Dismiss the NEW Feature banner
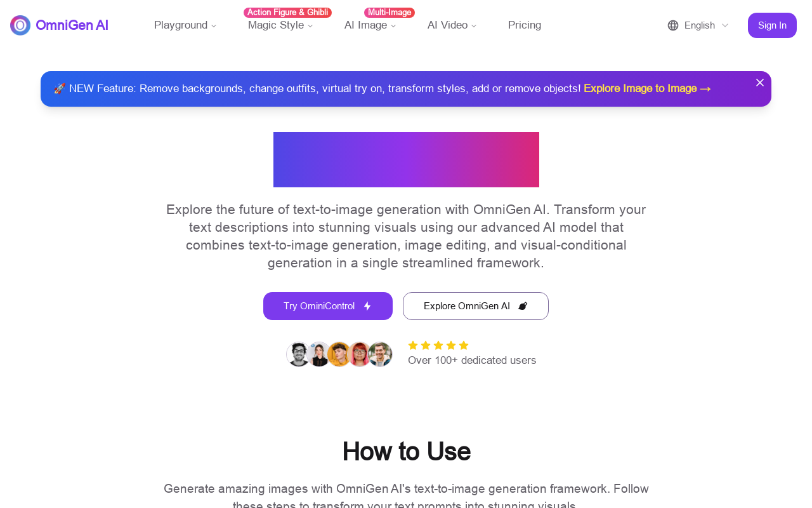This screenshot has width=812, height=508. [760, 83]
